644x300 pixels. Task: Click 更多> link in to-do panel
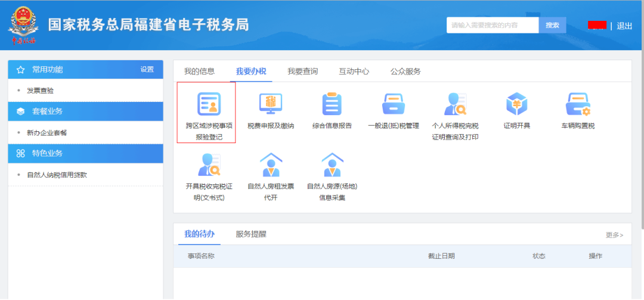click(614, 235)
